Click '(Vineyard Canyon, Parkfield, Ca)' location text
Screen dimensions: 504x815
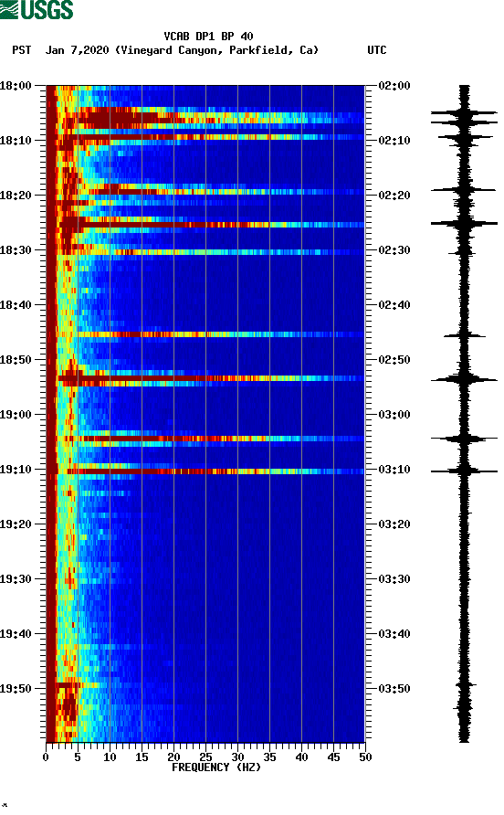(x=216, y=50)
